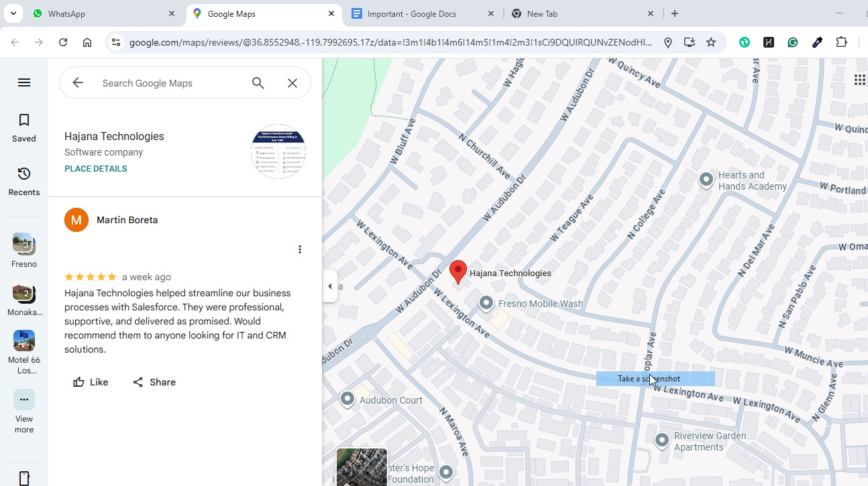Open the Google apps grid icon
The image size is (868, 486).
click(x=859, y=80)
